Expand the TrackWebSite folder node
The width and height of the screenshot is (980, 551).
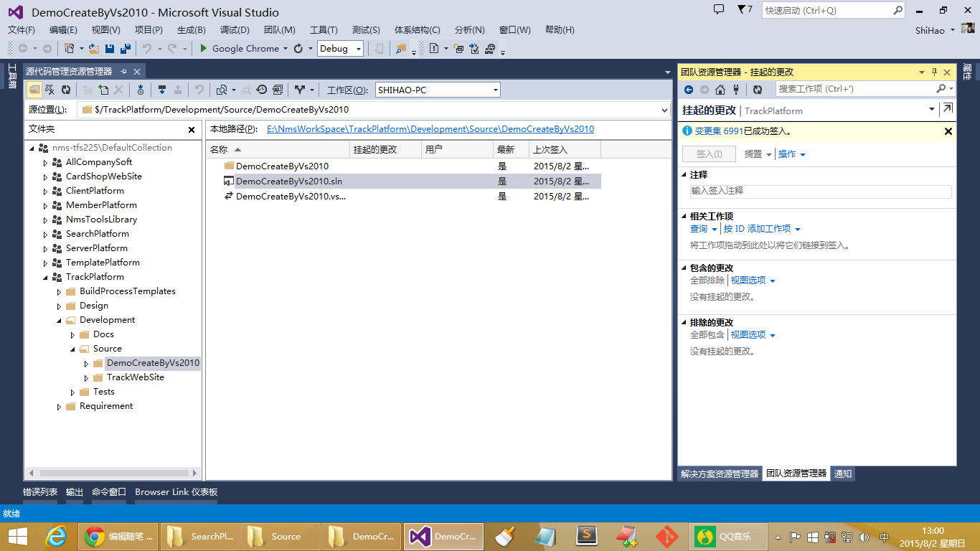click(87, 377)
